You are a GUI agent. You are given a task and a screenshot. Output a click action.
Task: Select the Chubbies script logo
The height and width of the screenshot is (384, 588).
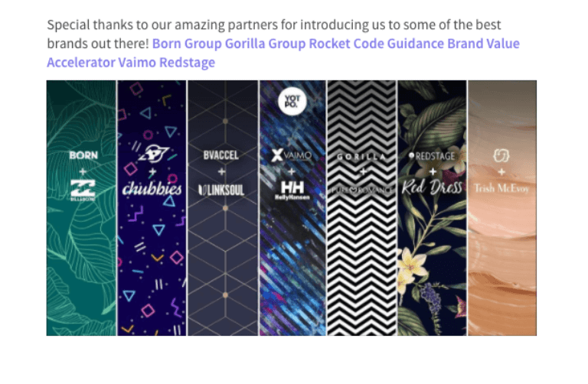[152, 189]
